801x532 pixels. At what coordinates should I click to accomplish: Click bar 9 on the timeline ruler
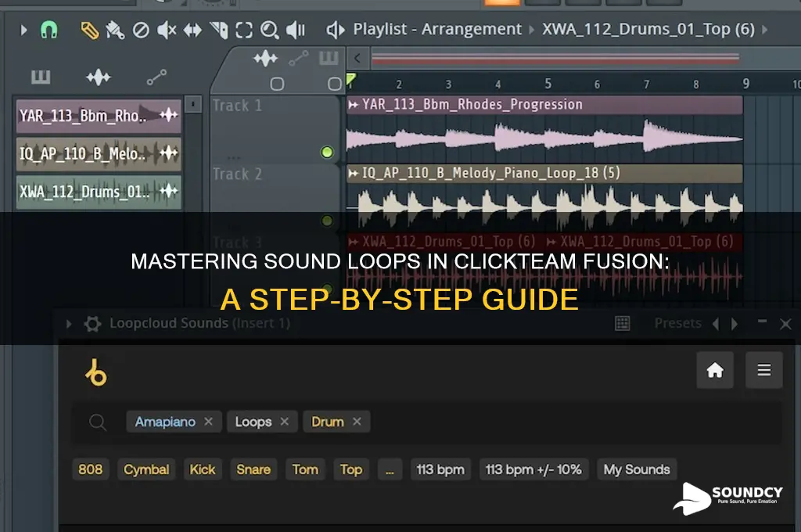[x=745, y=84]
